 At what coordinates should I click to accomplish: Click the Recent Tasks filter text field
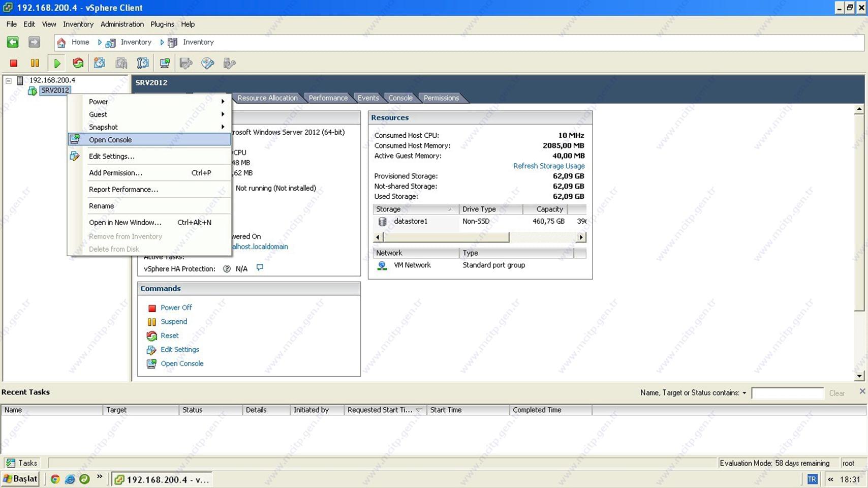pyautogui.click(x=787, y=393)
